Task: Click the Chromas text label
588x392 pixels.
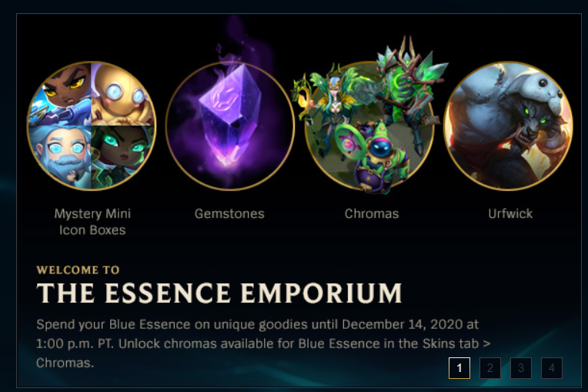Action: pyautogui.click(x=372, y=213)
